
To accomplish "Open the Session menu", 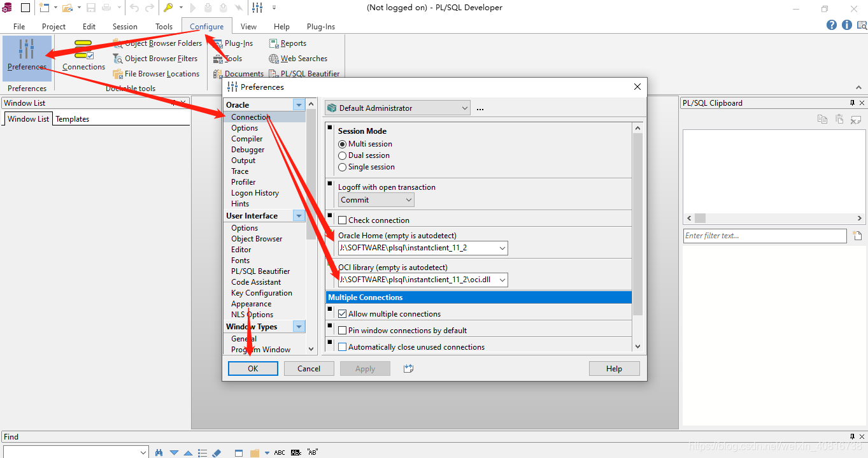I will (125, 27).
